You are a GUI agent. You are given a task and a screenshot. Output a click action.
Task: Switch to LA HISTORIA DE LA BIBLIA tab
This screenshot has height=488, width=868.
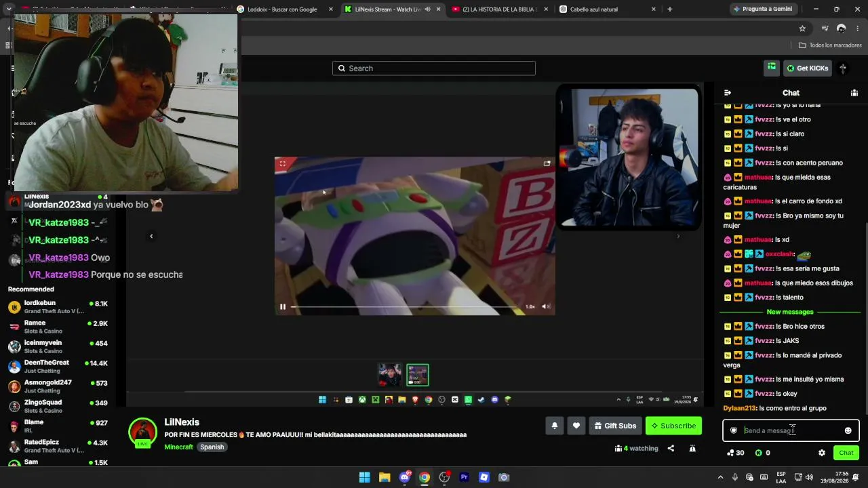coord(500,9)
